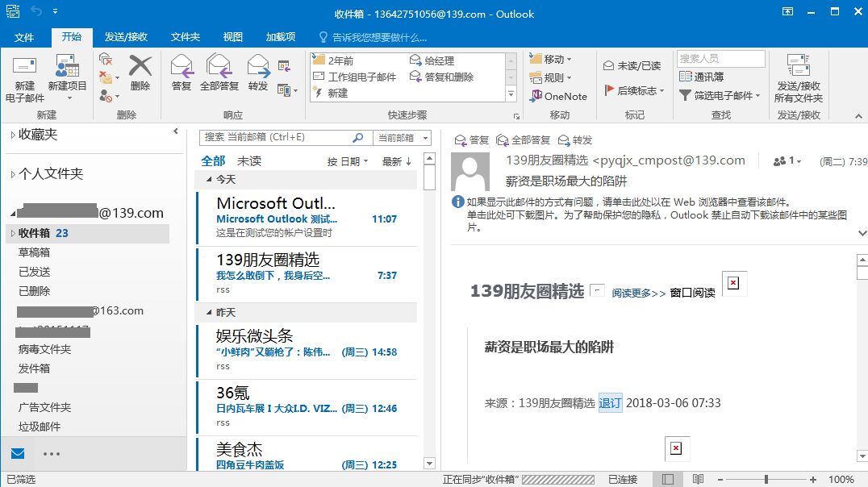Open the 按 日期 sort dropdown
This screenshot has height=487, width=868.
click(x=347, y=161)
